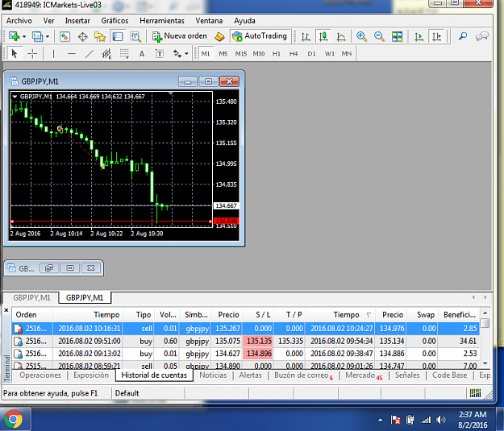Viewport: 504px width, 431px height.
Task: Open the Strategy Tester icon
Action: (x=135, y=36)
